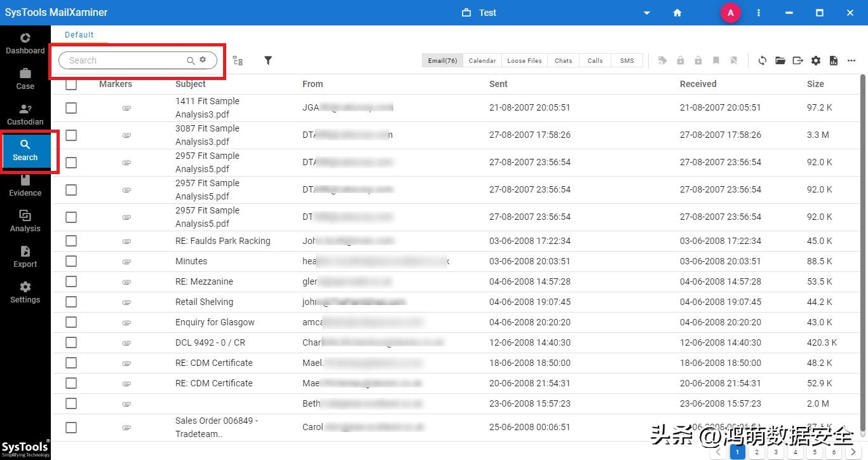
Task: Show the folder tree view icon
Action: (238, 60)
